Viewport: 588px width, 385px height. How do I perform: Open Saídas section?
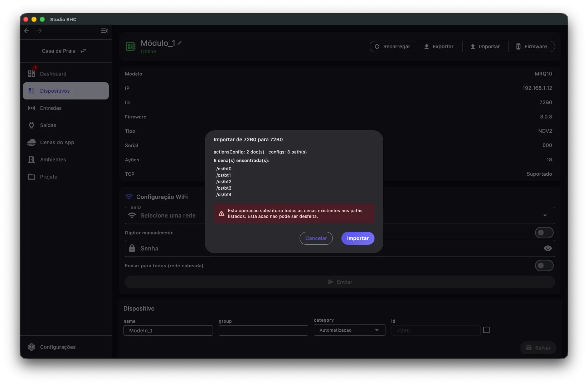point(66,125)
